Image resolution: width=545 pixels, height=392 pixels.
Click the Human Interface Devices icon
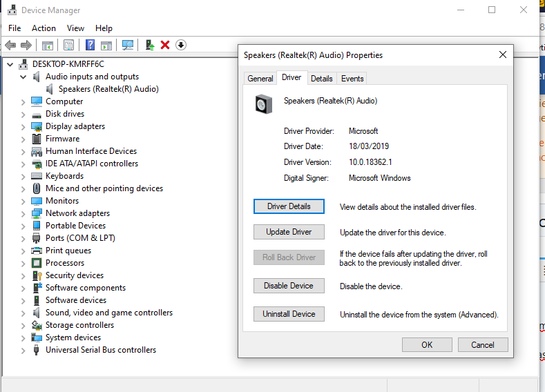point(37,151)
